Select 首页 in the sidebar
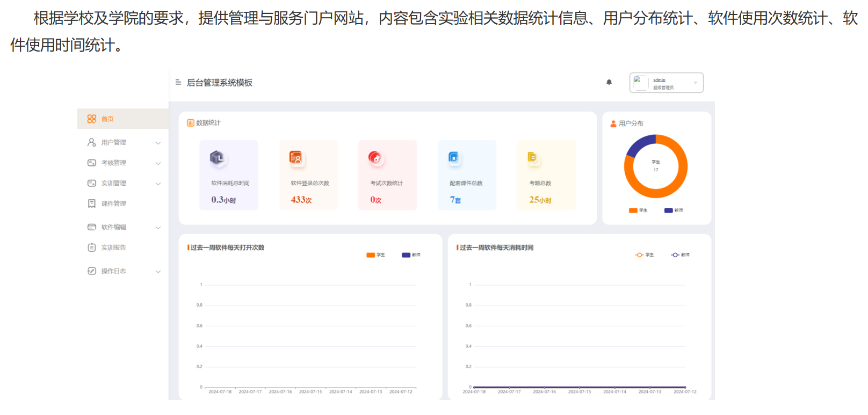This screenshot has width=868, height=415. (x=107, y=119)
